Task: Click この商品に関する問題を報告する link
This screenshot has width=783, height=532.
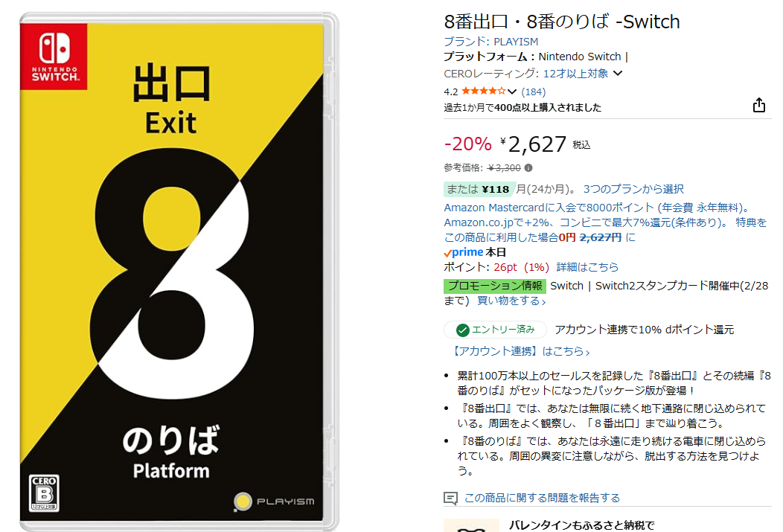Action: tap(542, 498)
